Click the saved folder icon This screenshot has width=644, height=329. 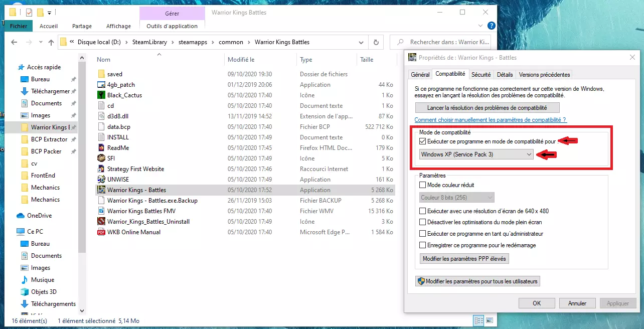coord(101,74)
